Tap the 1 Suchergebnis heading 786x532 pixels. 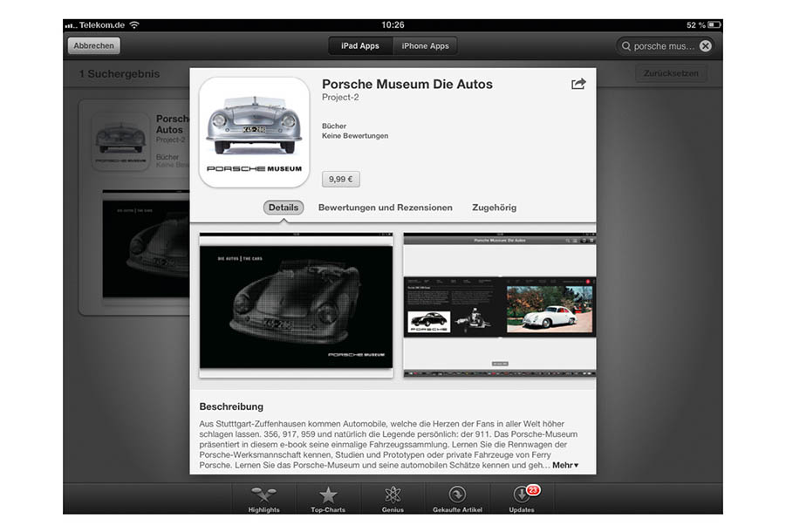[120, 73]
